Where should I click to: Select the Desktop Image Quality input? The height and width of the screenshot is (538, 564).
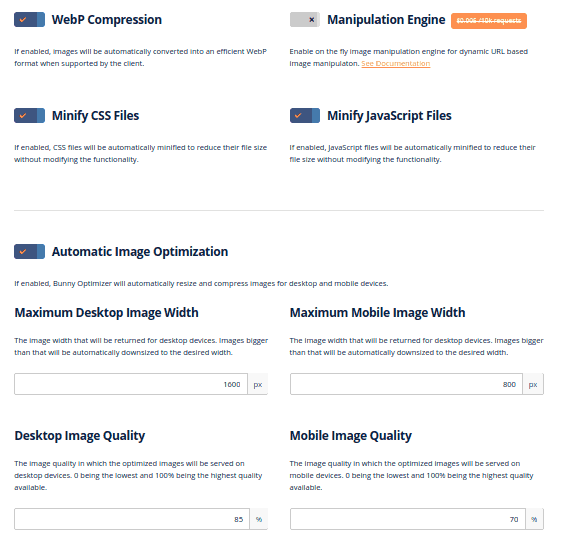(132, 519)
